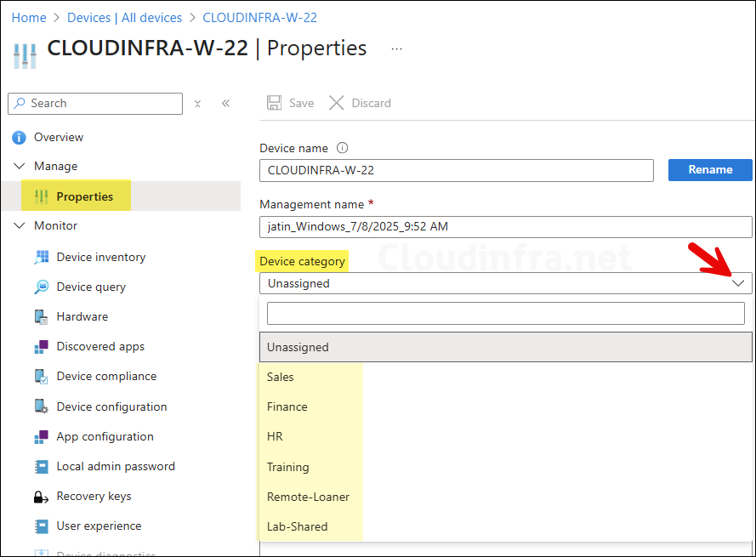Click the Recovery keys lock icon

[41, 497]
